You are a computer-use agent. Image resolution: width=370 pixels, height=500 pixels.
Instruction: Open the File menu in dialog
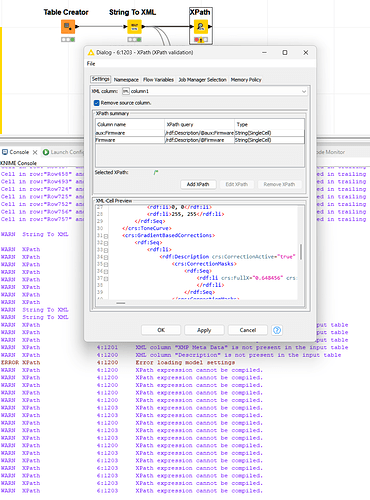click(x=91, y=64)
